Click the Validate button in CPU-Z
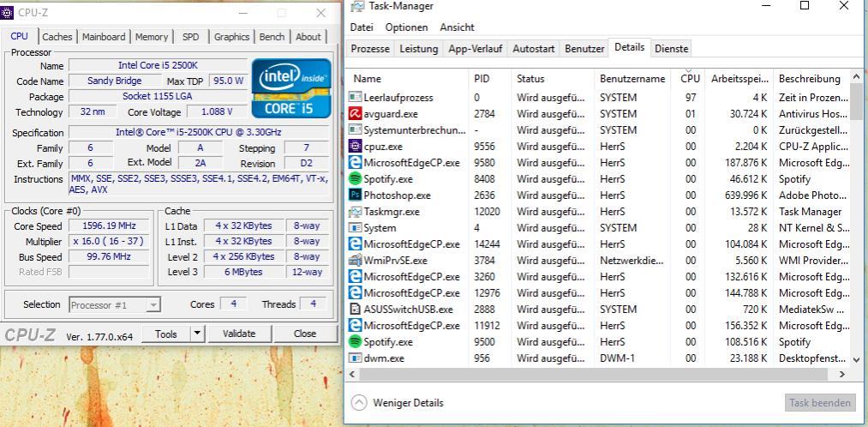This screenshot has width=868, height=427. pyautogui.click(x=239, y=334)
